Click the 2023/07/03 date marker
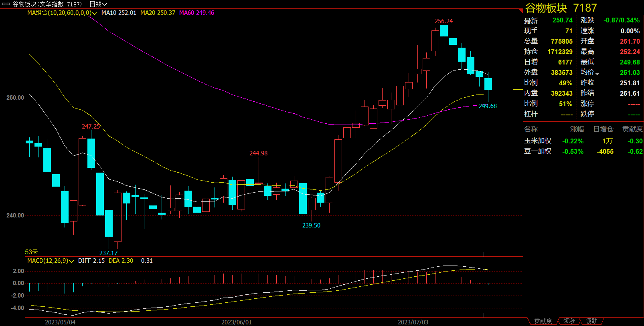This screenshot has height=326, width=644. point(413,322)
